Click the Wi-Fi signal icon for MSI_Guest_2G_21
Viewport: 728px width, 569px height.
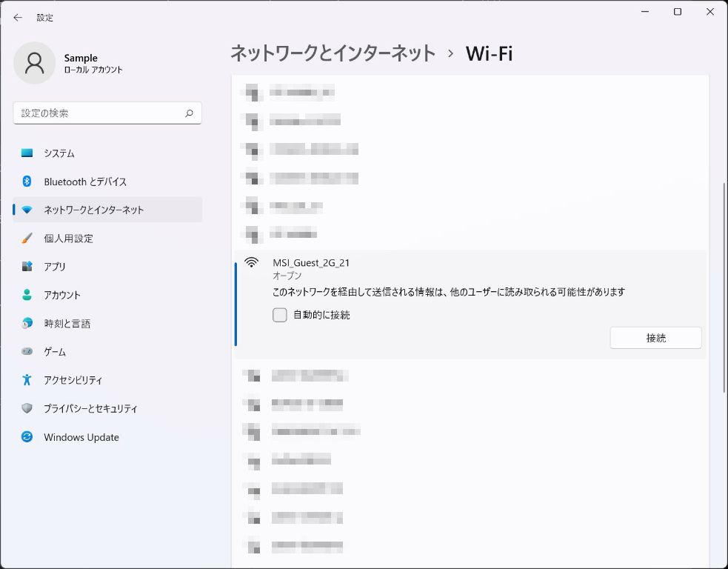click(251, 262)
